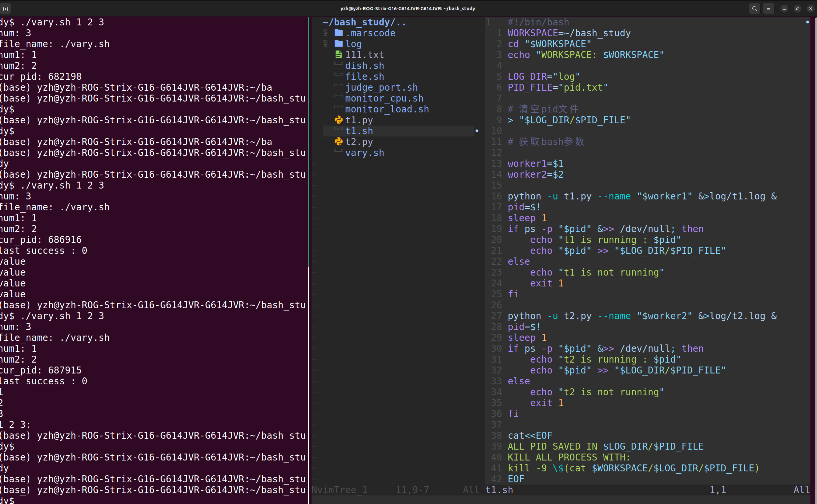Image resolution: width=817 pixels, height=504 pixels.
Task: Click the KILL ALL PROCESS WITH: line
Action: [x=569, y=457]
